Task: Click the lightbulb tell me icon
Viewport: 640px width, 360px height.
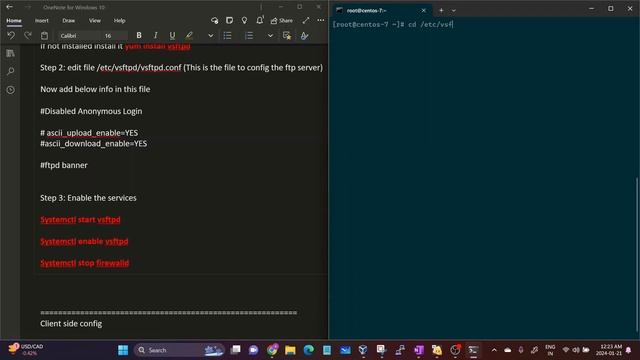Action: point(244,20)
